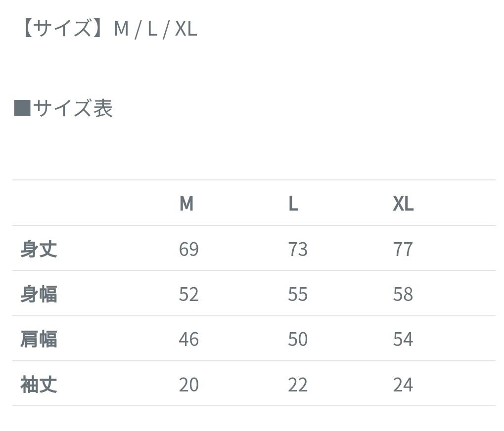The image size is (504, 431).
Task: Click the 【サイズ】M / L / XL text
Action: 107,29
